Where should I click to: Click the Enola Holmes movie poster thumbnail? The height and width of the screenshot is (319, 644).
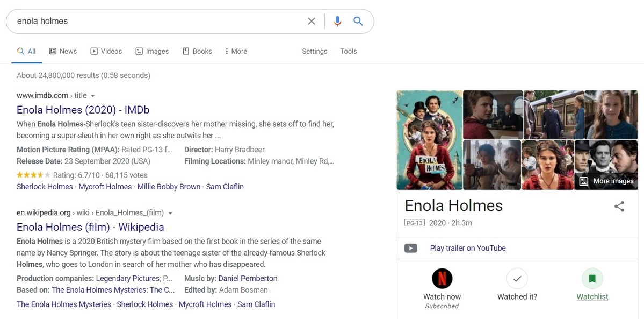tap(429, 140)
